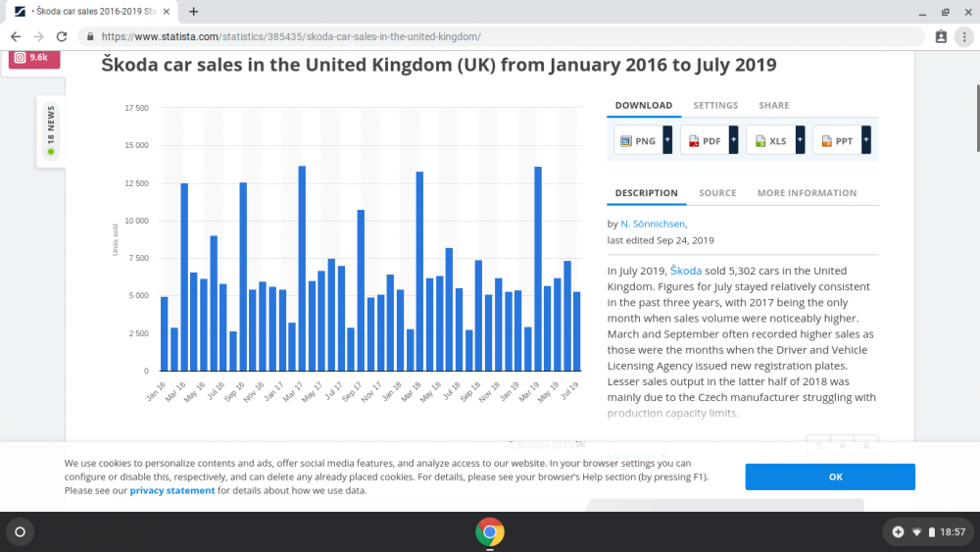980x552 pixels.
Task: Click the last Jul 19 bar
Action: click(x=577, y=331)
